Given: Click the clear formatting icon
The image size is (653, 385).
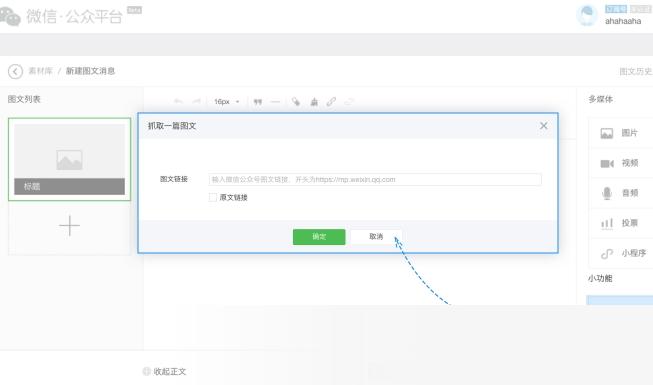Looking at the screenshot, I should pyautogui.click(x=314, y=102).
